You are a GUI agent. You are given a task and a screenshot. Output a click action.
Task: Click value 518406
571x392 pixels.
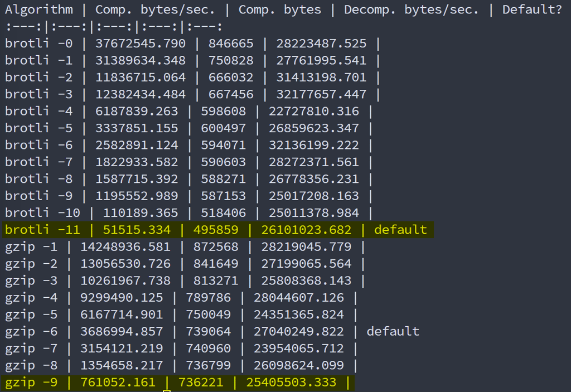click(223, 213)
